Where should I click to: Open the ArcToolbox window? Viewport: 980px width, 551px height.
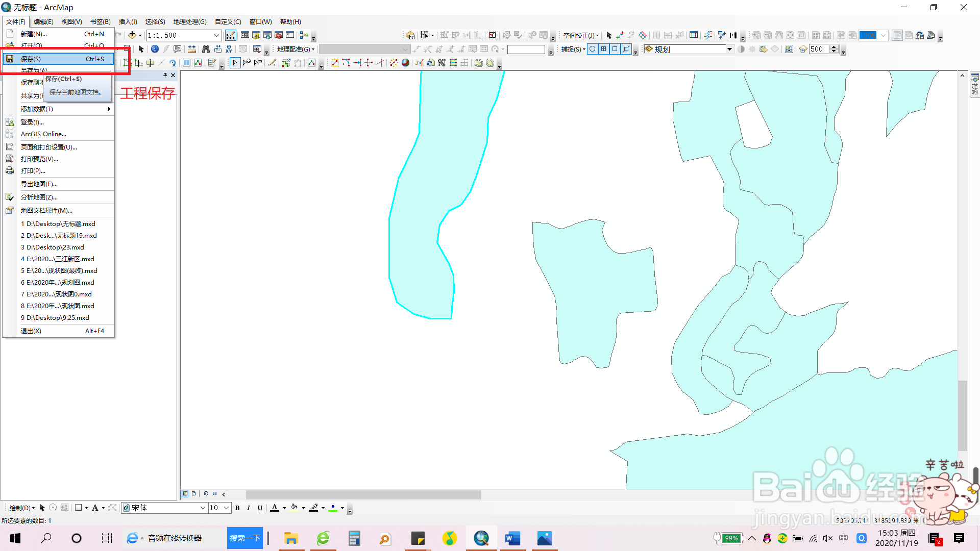[x=278, y=35]
